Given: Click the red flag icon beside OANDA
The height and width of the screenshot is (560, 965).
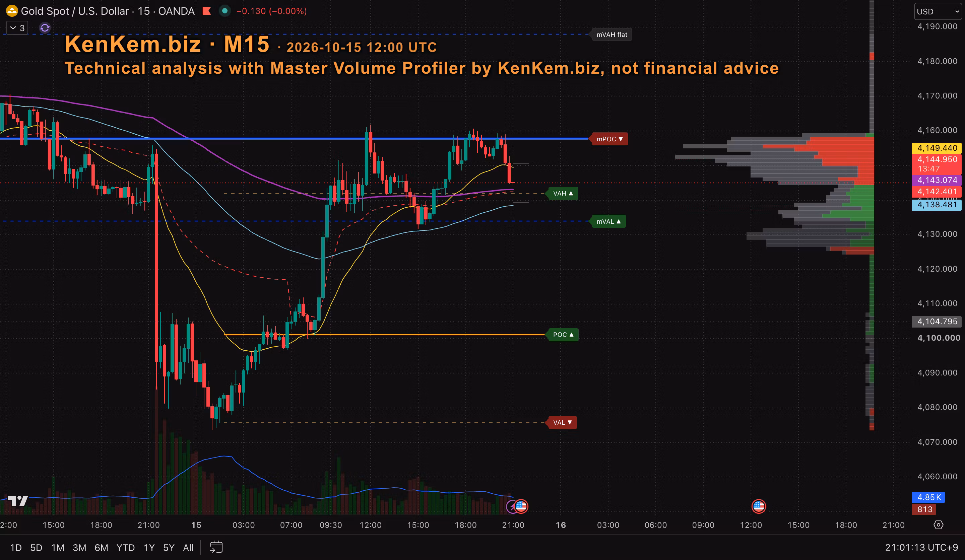Looking at the screenshot, I should pyautogui.click(x=207, y=11).
